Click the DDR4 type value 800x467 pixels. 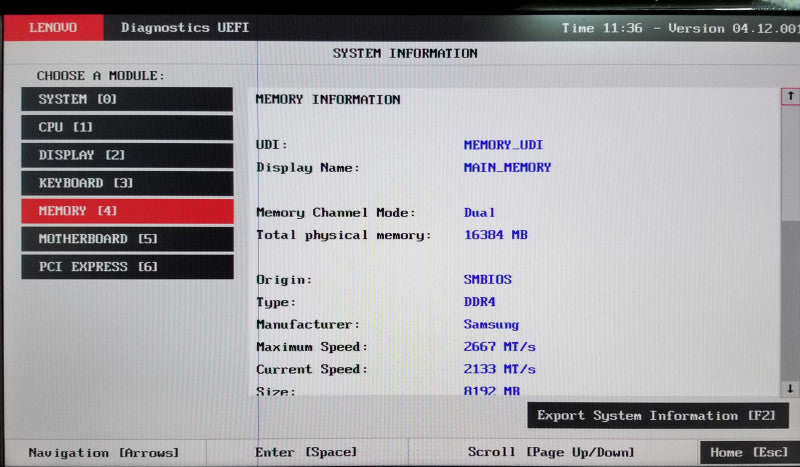point(479,302)
